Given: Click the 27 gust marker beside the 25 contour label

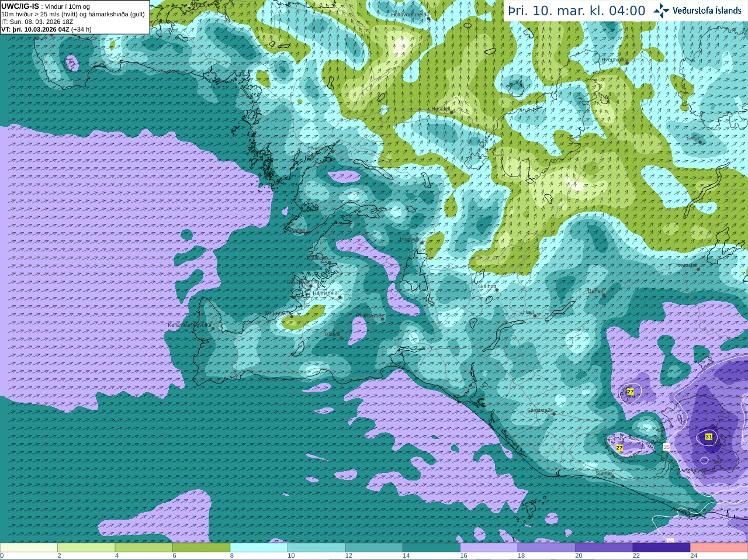Looking at the screenshot, I should [619, 448].
